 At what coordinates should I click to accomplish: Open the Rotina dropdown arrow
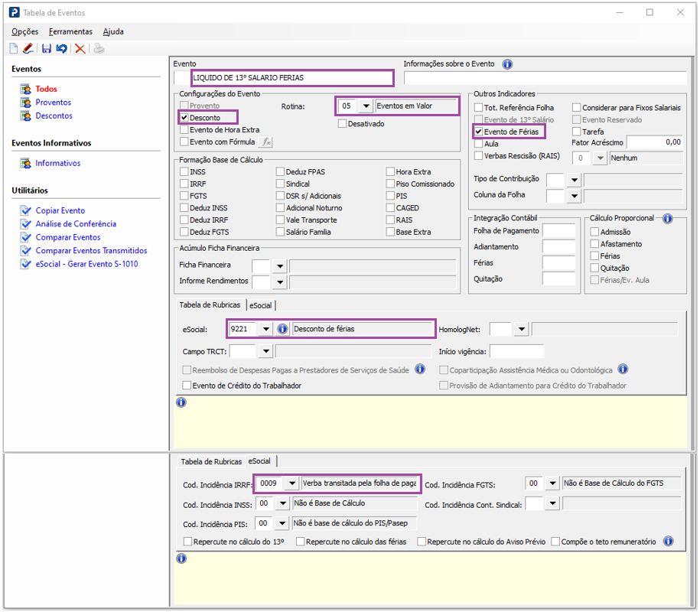366,106
